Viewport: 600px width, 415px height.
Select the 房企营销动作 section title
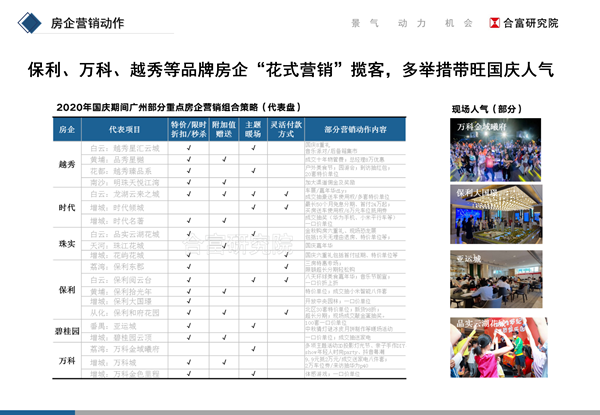pyautogui.click(x=87, y=23)
